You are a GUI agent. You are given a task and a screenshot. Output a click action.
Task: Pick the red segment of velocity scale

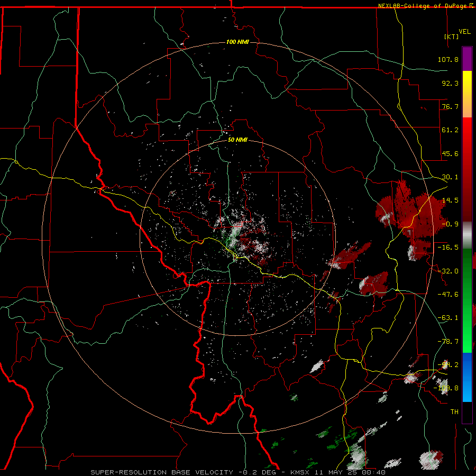pos(467,170)
